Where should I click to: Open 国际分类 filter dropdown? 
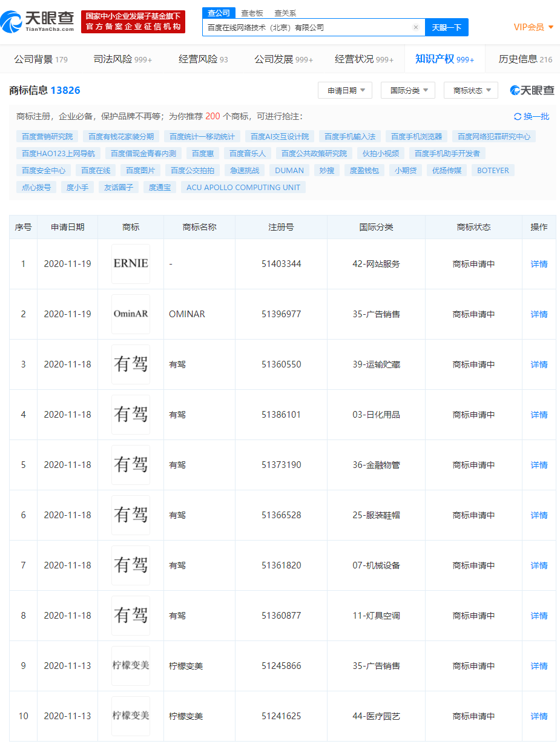(x=408, y=90)
